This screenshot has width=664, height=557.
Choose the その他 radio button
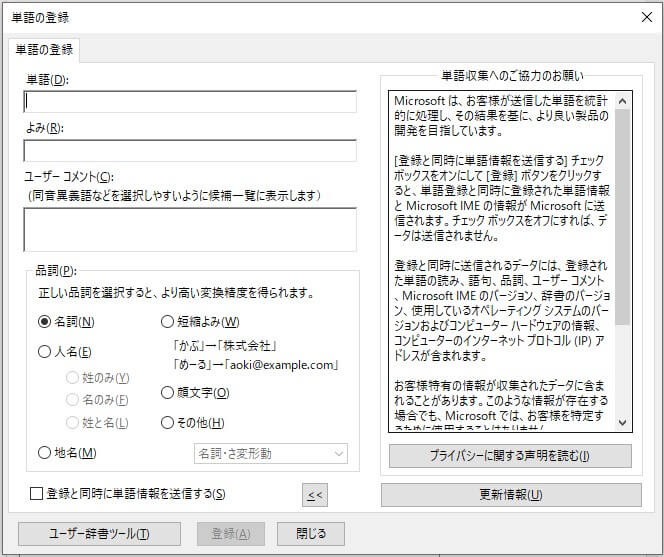(167, 423)
